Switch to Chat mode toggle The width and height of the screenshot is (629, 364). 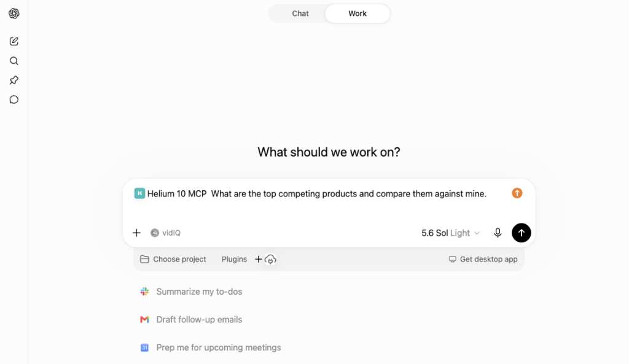click(300, 14)
